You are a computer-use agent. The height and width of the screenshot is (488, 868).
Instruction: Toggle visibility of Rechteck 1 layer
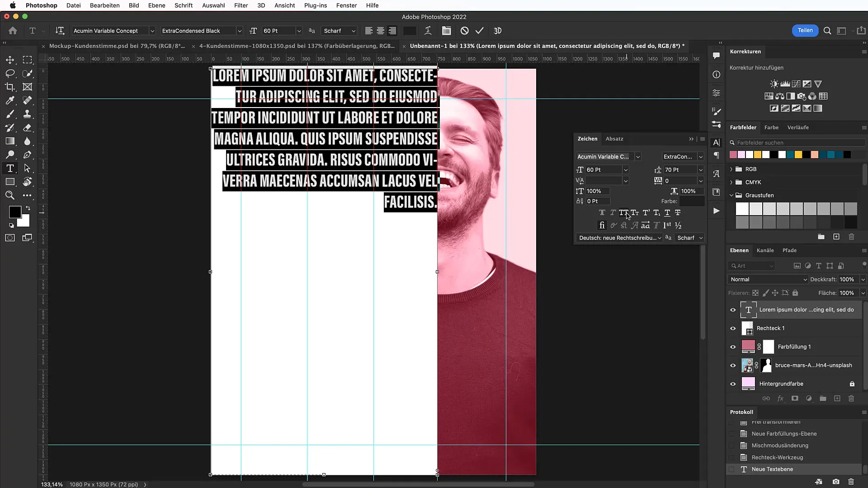(733, 328)
